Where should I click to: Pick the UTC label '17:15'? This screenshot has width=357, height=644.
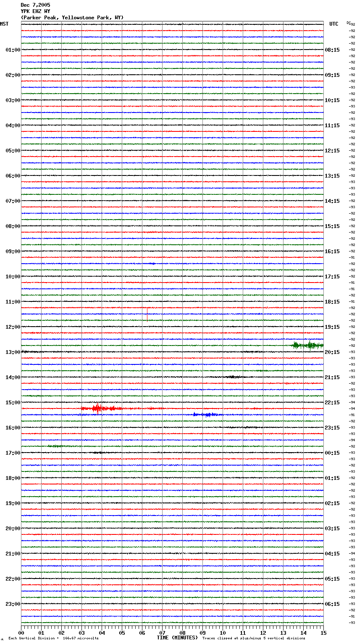point(332,277)
